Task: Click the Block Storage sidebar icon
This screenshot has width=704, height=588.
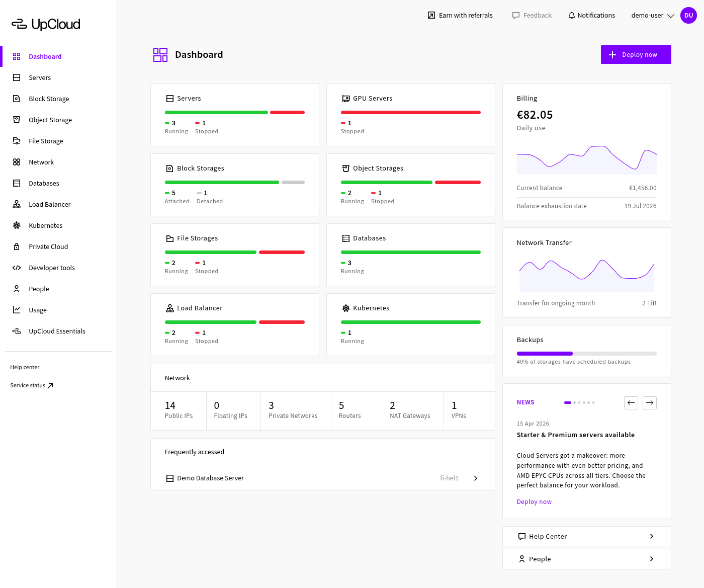Action: click(x=17, y=99)
